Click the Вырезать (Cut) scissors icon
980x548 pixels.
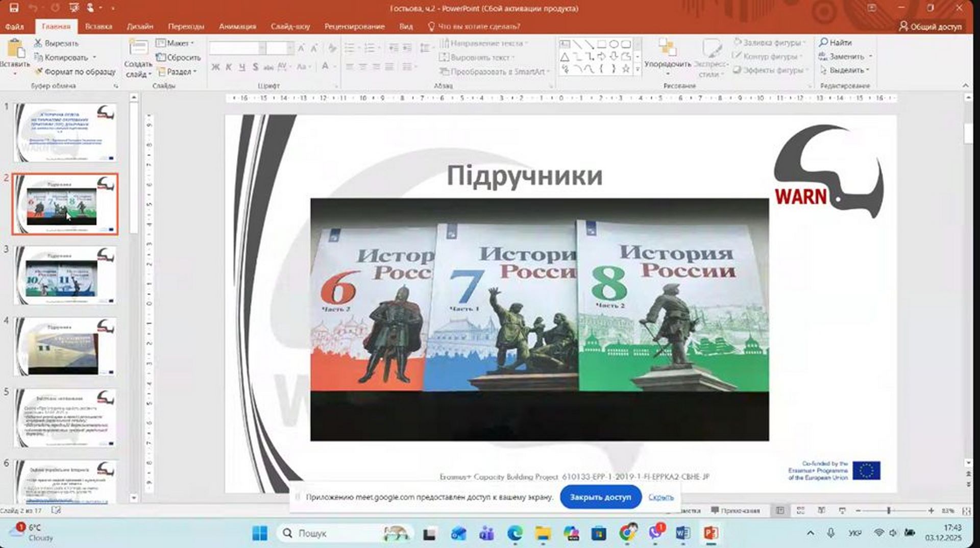pyautogui.click(x=38, y=43)
